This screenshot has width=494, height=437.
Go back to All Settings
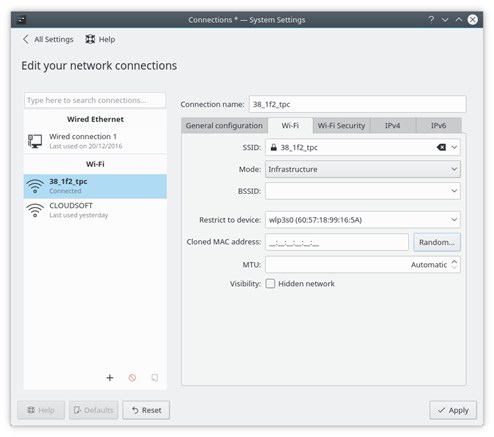[x=48, y=39]
